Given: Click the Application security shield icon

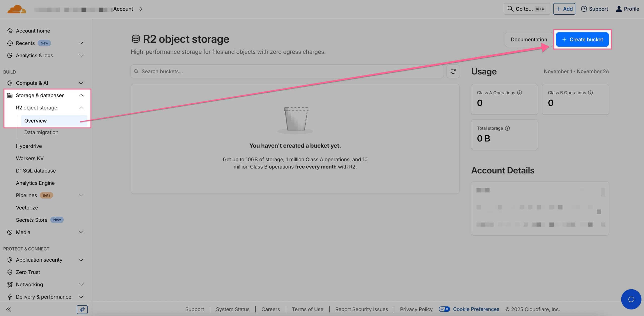Looking at the screenshot, I should 10,260.
